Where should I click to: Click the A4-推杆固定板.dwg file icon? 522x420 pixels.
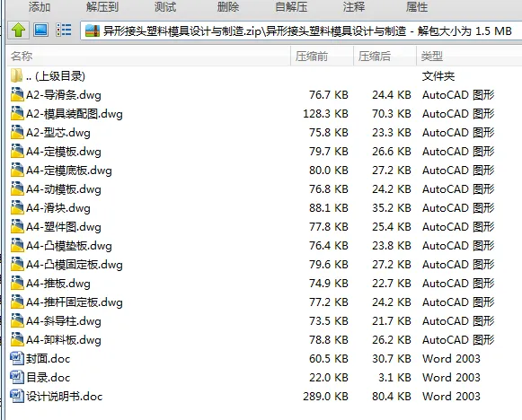tap(17, 302)
